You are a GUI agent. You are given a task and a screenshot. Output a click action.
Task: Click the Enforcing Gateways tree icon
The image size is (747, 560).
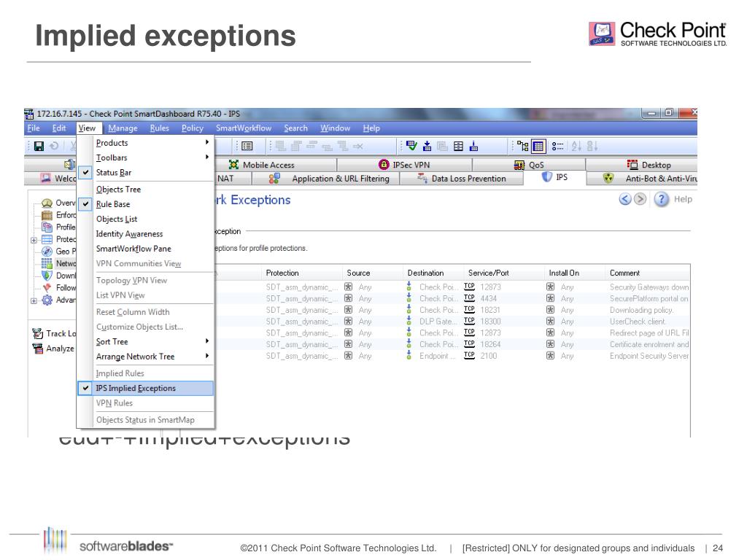pos(47,215)
